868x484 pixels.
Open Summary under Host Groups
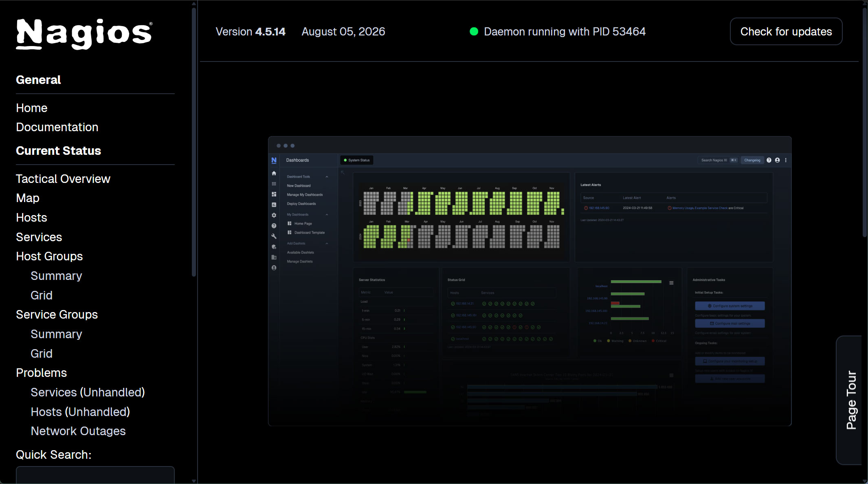pos(56,276)
